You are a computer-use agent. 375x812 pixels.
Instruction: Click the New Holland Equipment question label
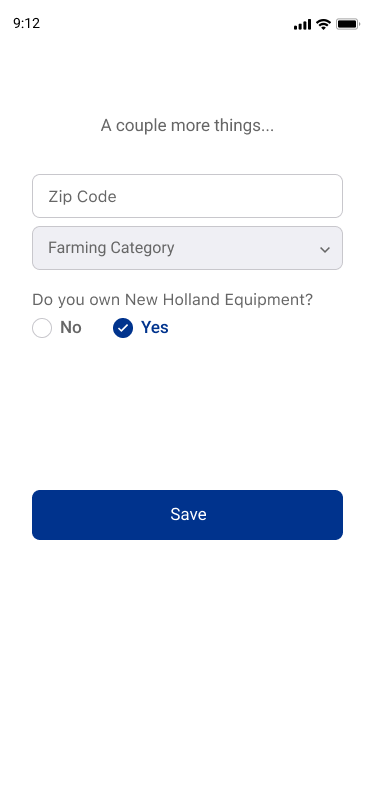coord(172,300)
